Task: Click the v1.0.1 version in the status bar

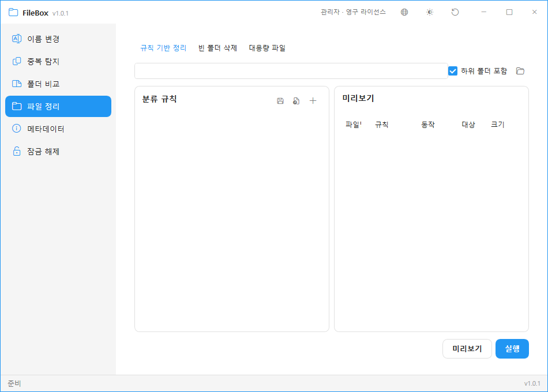Action: [x=532, y=383]
